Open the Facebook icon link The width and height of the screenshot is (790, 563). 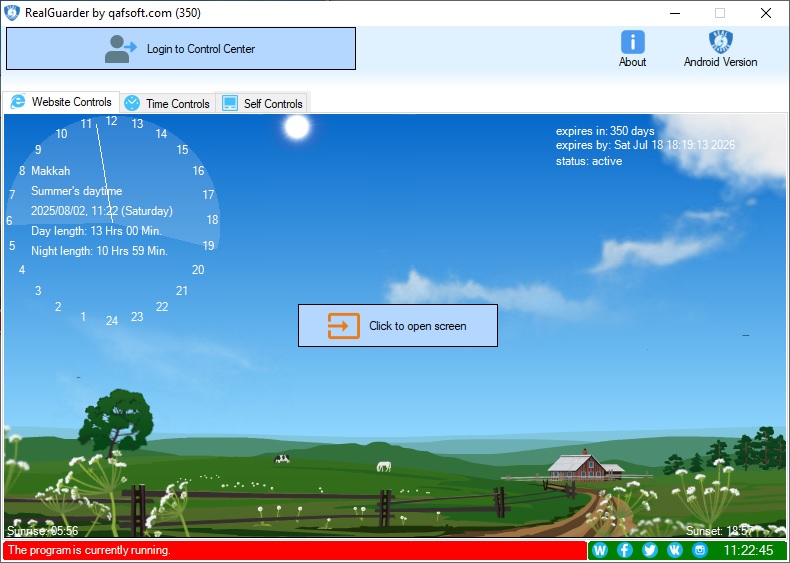(625, 550)
